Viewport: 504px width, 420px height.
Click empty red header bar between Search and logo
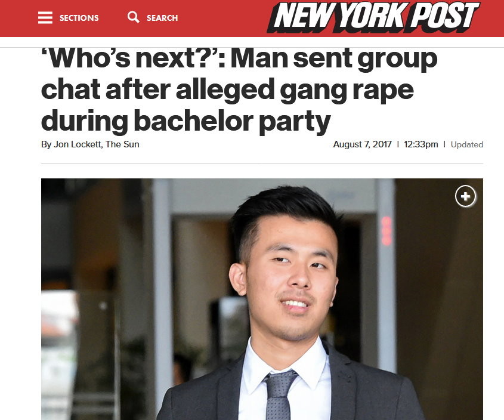click(x=222, y=18)
